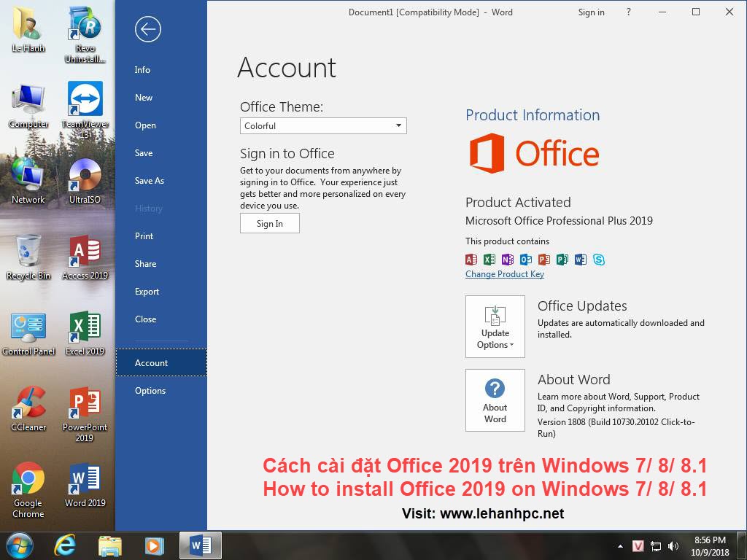This screenshot has width=747, height=560.
Task: Click the taskbar clock showing 8:56 PM
Action: (710, 546)
